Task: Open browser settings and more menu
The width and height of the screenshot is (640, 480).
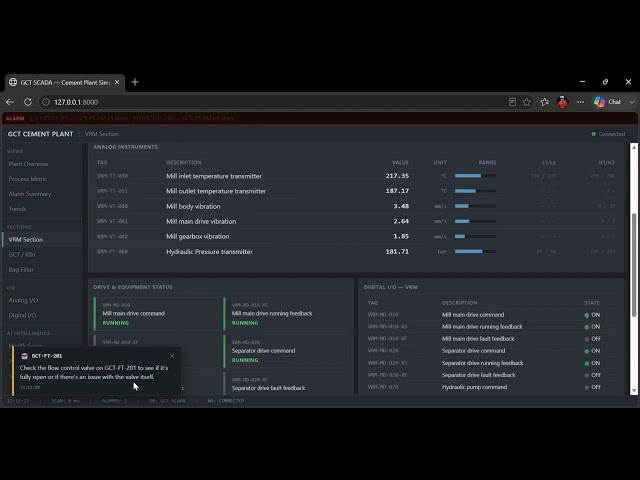Action: [580, 102]
